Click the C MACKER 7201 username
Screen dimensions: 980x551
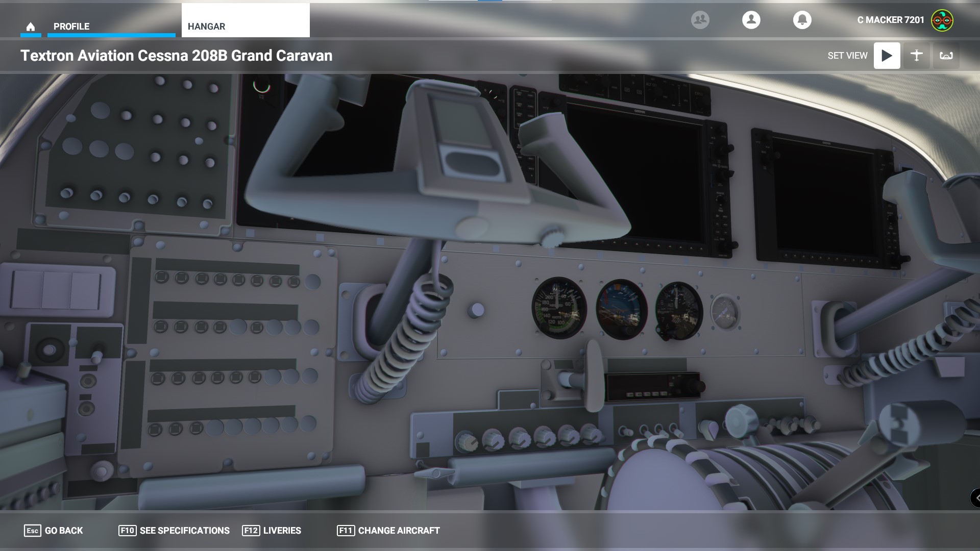coord(890,20)
